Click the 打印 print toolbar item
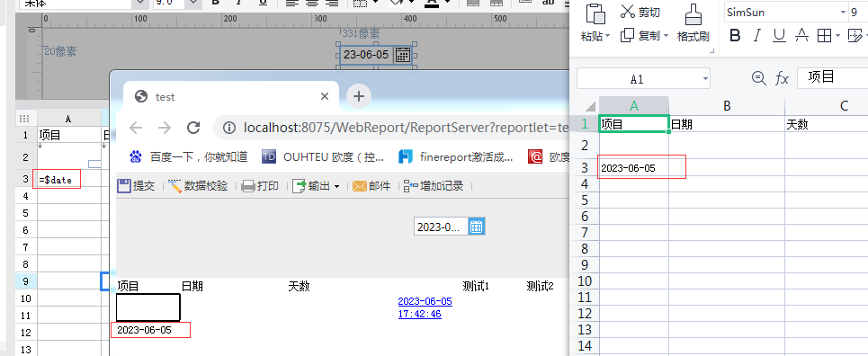This screenshot has height=356, width=868. (x=260, y=186)
